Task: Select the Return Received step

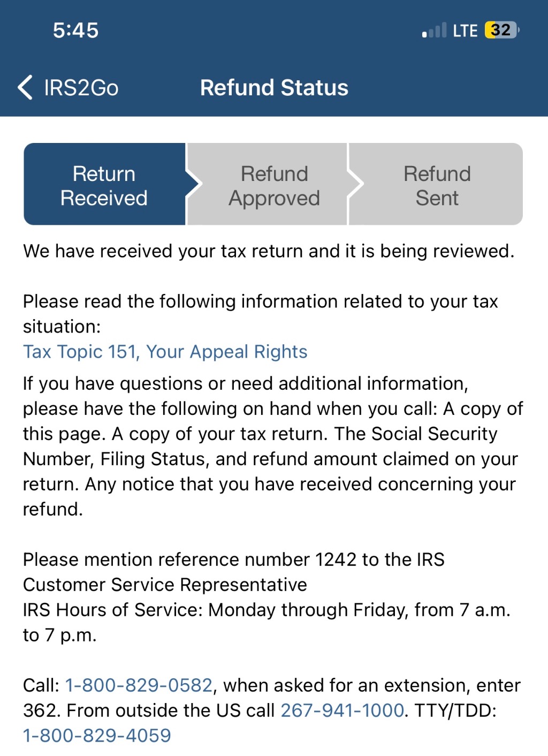Action: coord(104,185)
